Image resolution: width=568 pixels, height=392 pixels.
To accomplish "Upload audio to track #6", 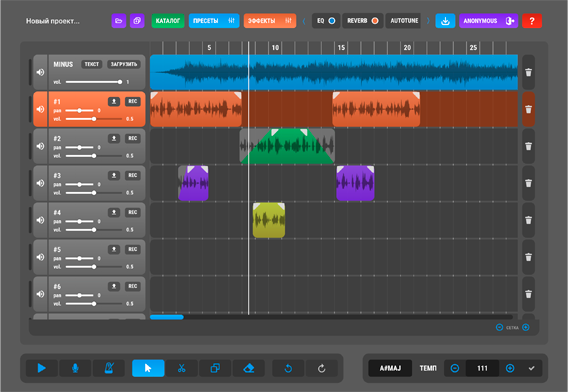I will 114,286.
